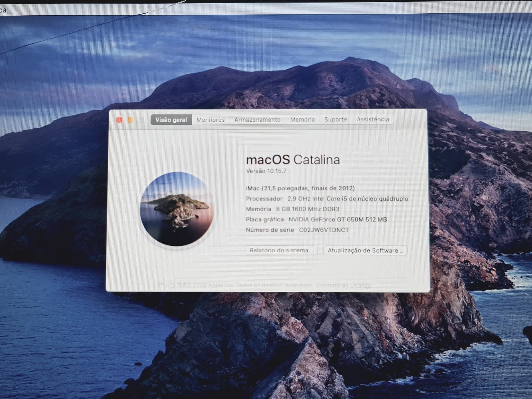
Task: Open Relatório do sistema button
Action: [281, 250]
